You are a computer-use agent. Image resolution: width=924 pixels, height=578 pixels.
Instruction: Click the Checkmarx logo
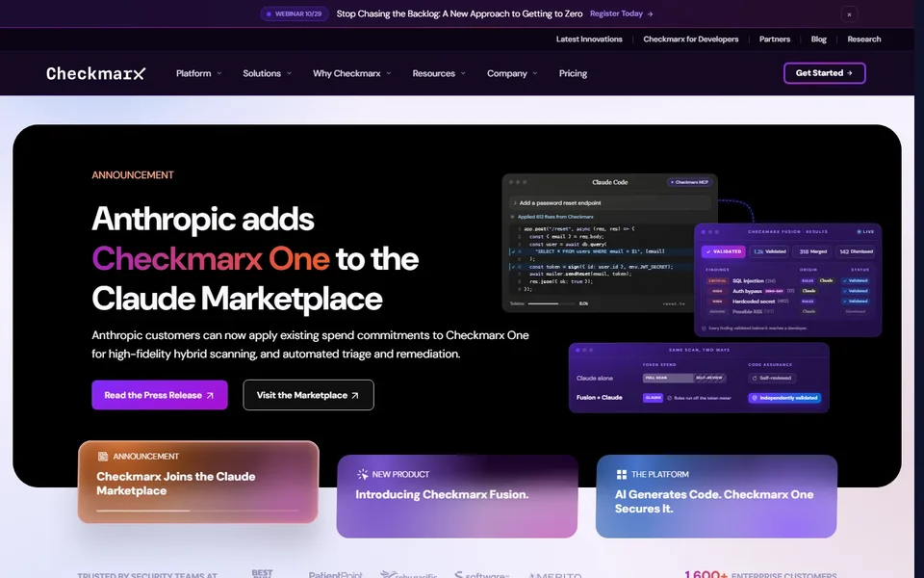click(x=95, y=73)
